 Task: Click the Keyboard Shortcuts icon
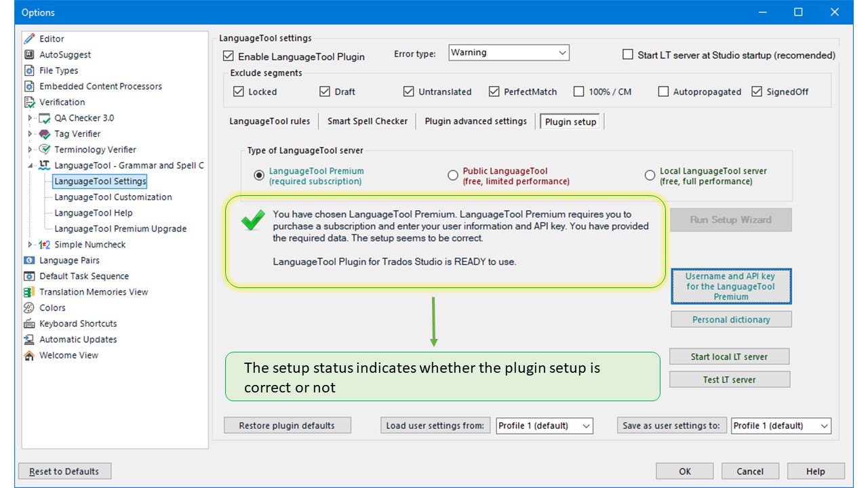(29, 324)
